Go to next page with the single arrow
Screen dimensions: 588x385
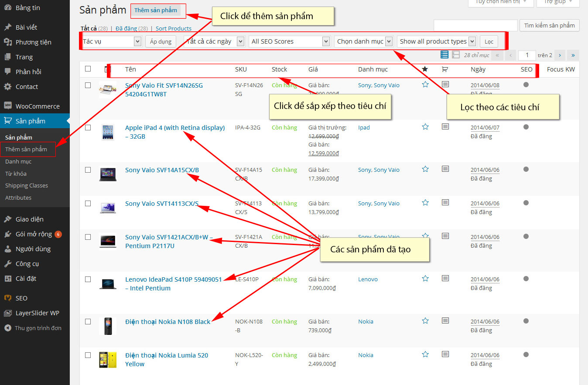click(560, 55)
